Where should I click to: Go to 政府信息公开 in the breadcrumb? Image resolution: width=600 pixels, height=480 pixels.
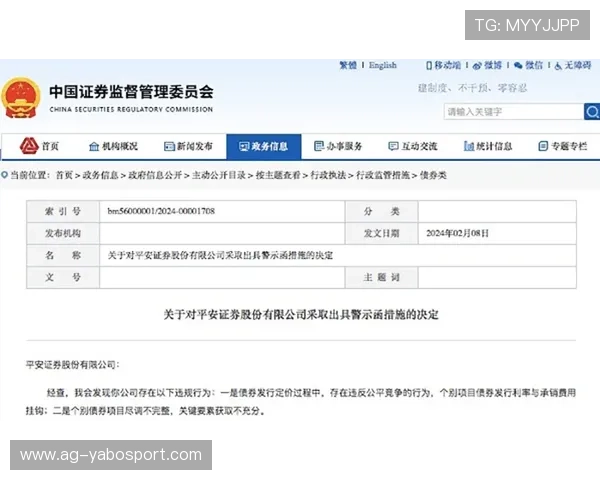pos(155,175)
